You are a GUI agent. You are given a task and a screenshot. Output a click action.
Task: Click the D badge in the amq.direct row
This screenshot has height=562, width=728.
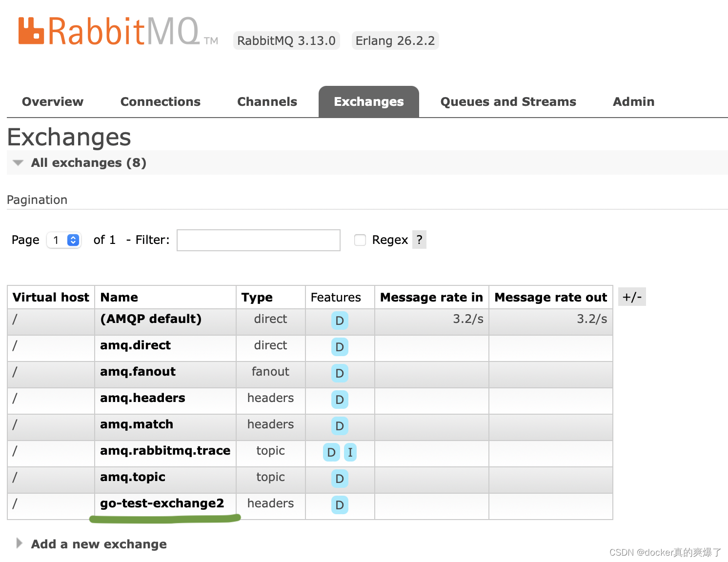pyautogui.click(x=340, y=347)
